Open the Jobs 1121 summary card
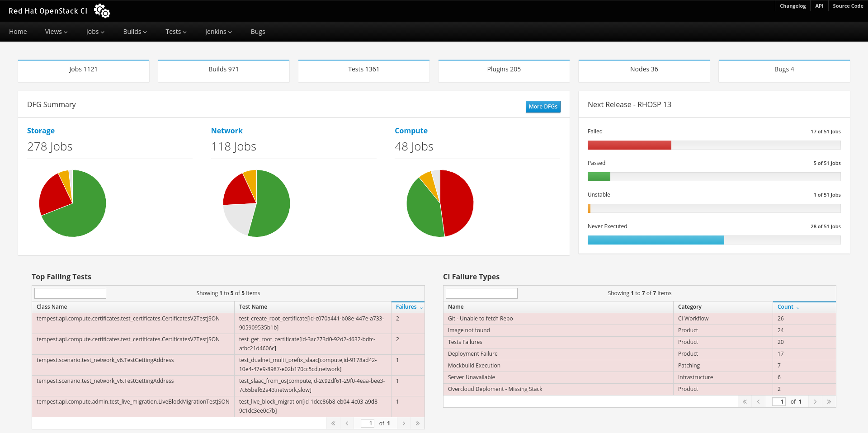868x433 pixels. point(84,71)
